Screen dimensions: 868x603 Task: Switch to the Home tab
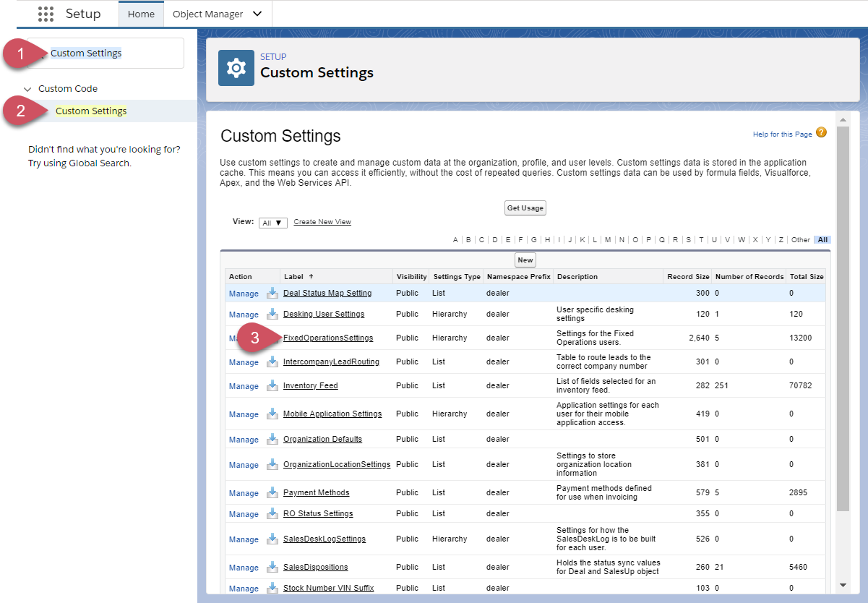pos(141,14)
